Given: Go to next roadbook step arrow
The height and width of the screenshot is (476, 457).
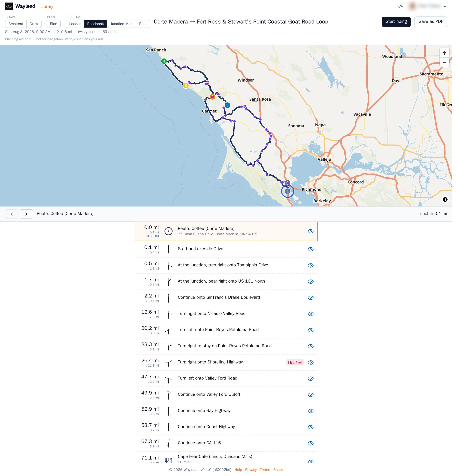Looking at the screenshot, I should click(x=26, y=214).
